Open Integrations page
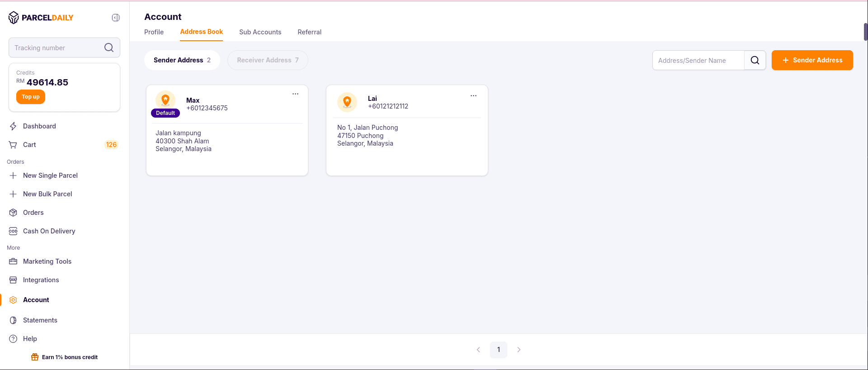Image resolution: width=868 pixels, height=370 pixels. click(x=41, y=280)
